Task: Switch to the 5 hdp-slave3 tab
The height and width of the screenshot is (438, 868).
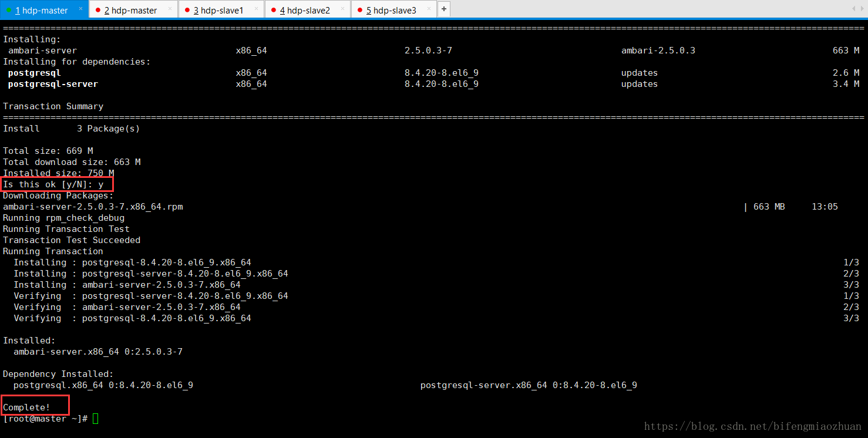Action: click(394, 9)
